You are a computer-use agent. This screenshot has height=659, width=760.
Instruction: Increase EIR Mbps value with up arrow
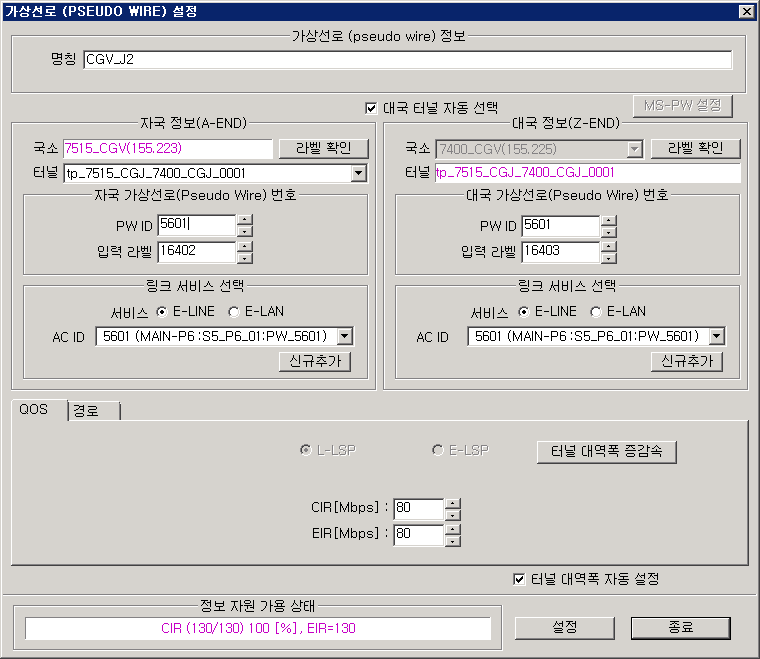point(452,529)
